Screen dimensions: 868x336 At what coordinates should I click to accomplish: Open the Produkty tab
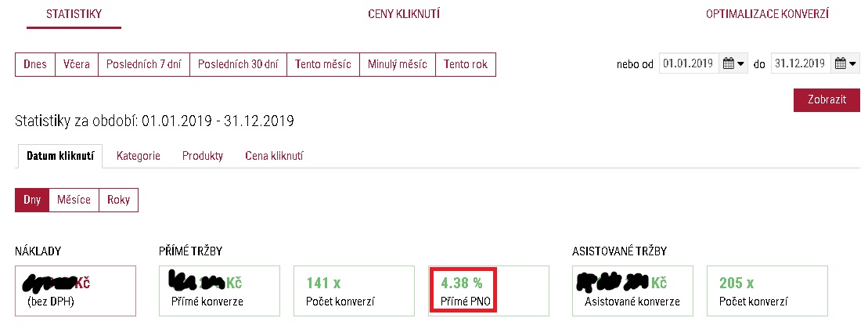(203, 156)
